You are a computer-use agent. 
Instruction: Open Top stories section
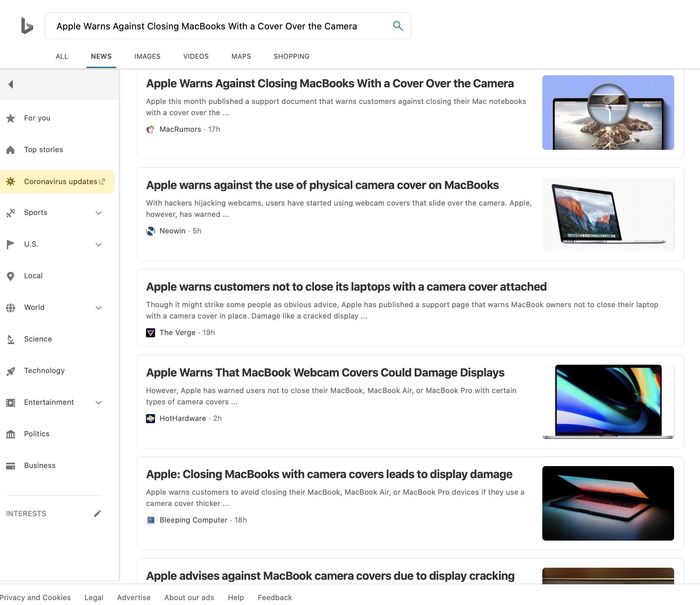click(x=43, y=149)
